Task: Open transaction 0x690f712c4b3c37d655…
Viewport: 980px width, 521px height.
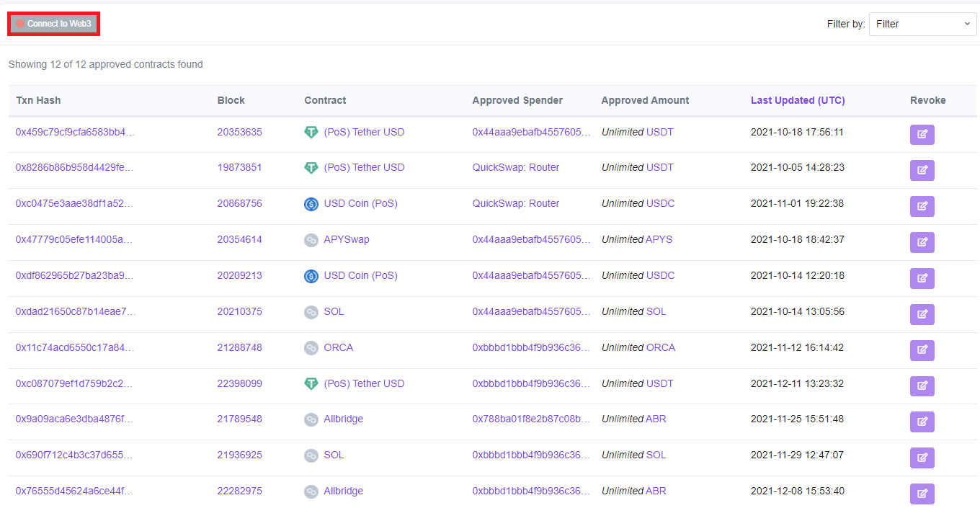Action: click(75, 455)
